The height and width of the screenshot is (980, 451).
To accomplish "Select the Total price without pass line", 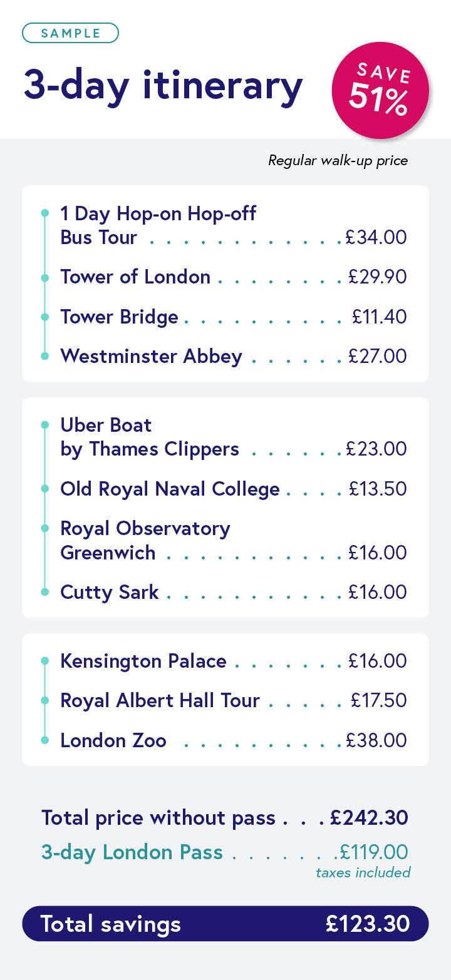I will pos(225,817).
